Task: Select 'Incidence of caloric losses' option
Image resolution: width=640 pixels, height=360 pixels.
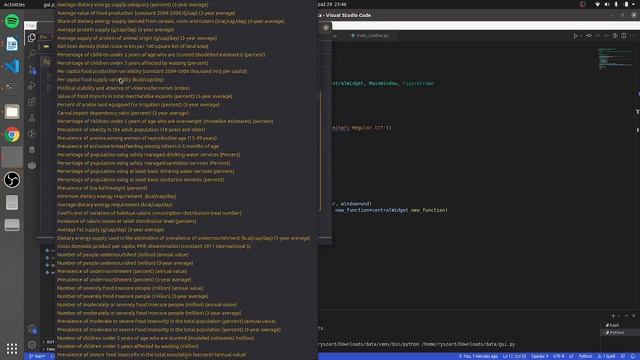Action: tap(127, 221)
